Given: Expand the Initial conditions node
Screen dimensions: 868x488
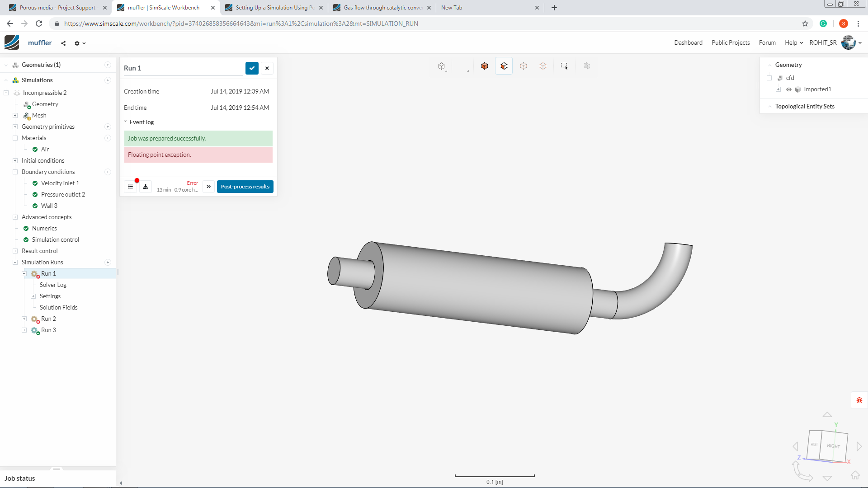Looking at the screenshot, I should [x=15, y=161].
